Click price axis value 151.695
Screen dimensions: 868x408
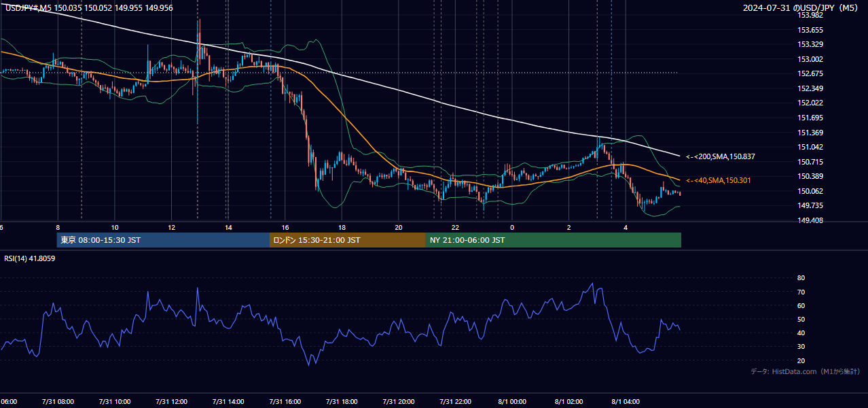810,118
